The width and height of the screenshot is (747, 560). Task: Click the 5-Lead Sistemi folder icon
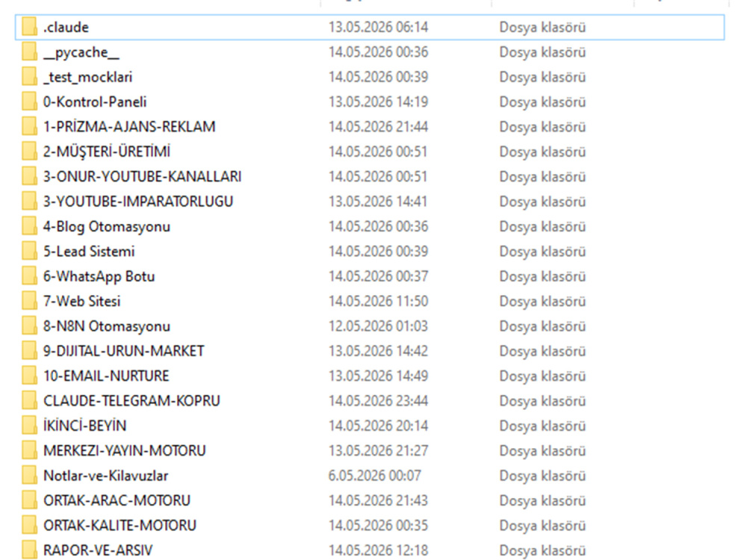(29, 251)
